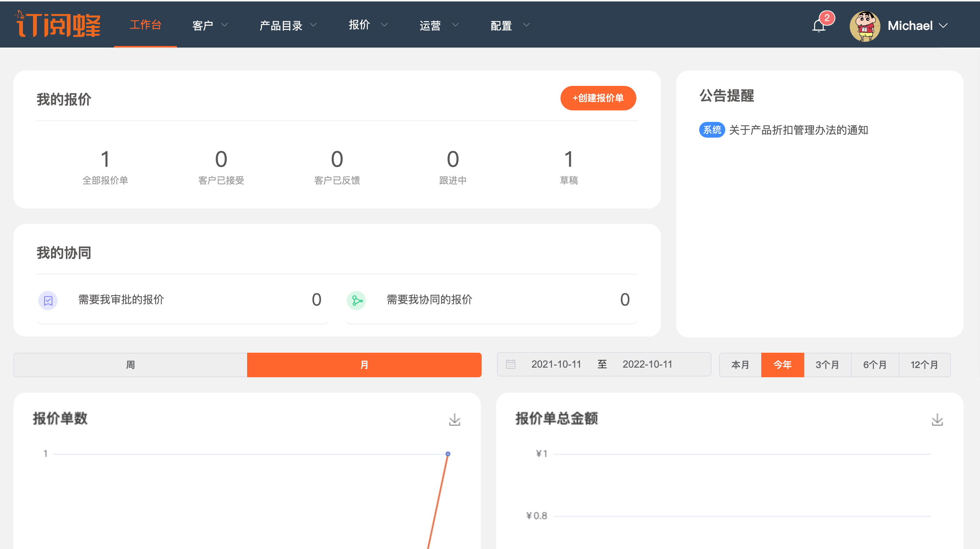Click the purple approval quote icon

click(48, 300)
